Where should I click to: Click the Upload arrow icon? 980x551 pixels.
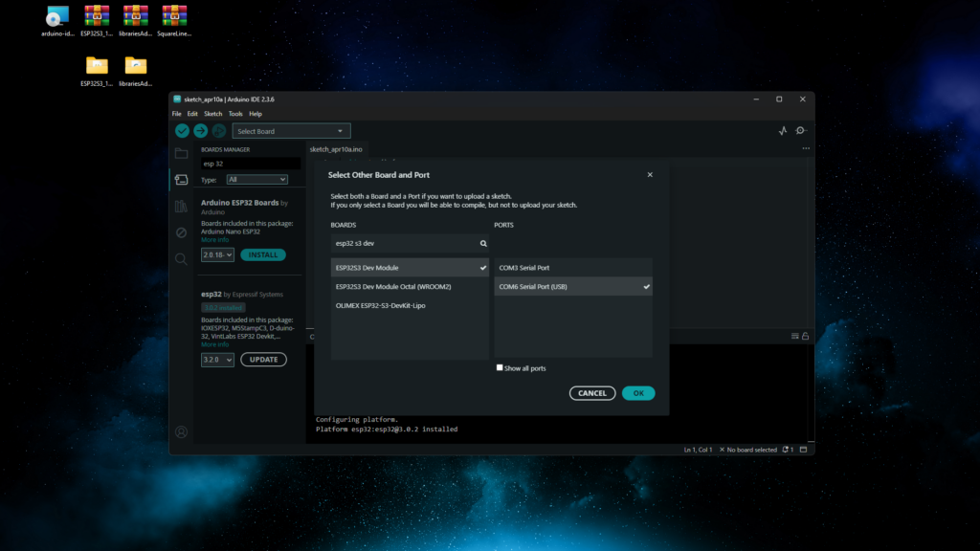[x=200, y=131]
